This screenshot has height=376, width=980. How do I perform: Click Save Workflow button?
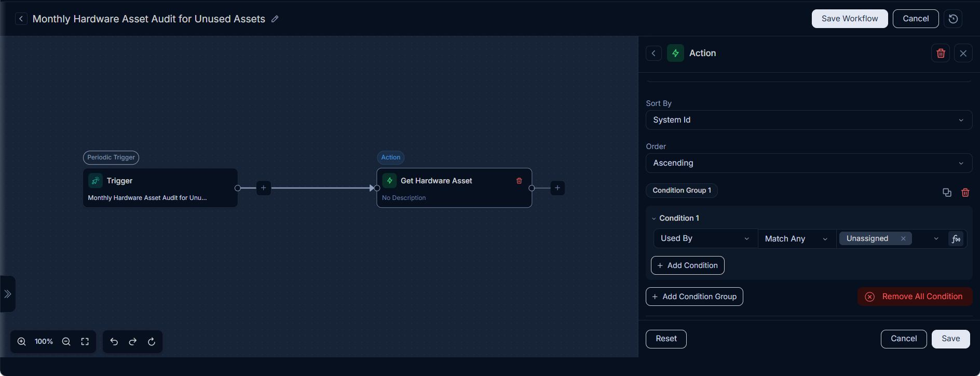tap(850, 19)
